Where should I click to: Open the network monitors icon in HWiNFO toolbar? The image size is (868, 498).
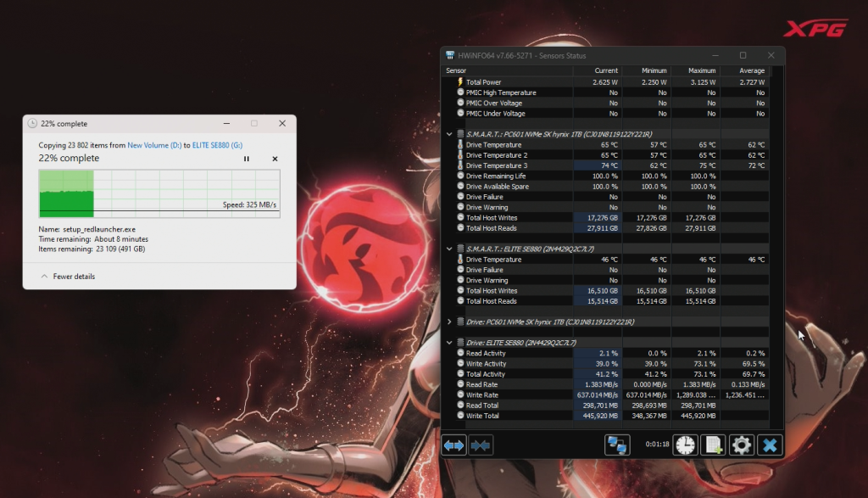pyautogui.click(x=617, y=445)
